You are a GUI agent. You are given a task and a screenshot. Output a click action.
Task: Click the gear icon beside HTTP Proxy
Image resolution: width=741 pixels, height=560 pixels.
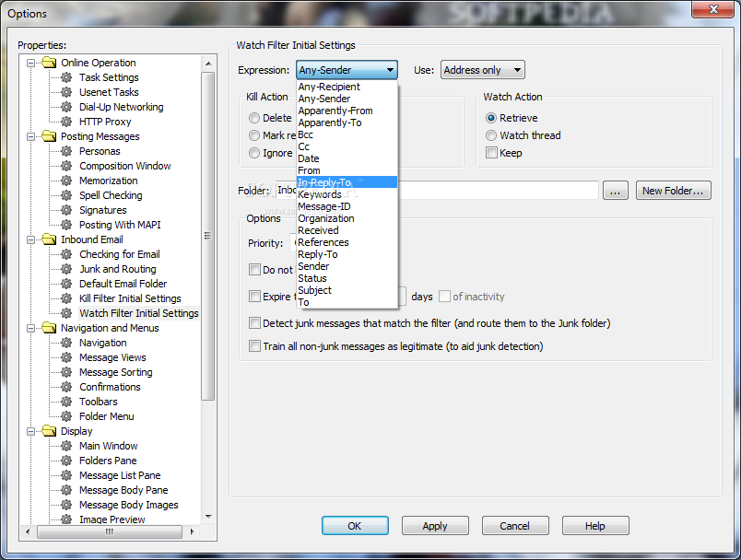(x=66, y=122)
